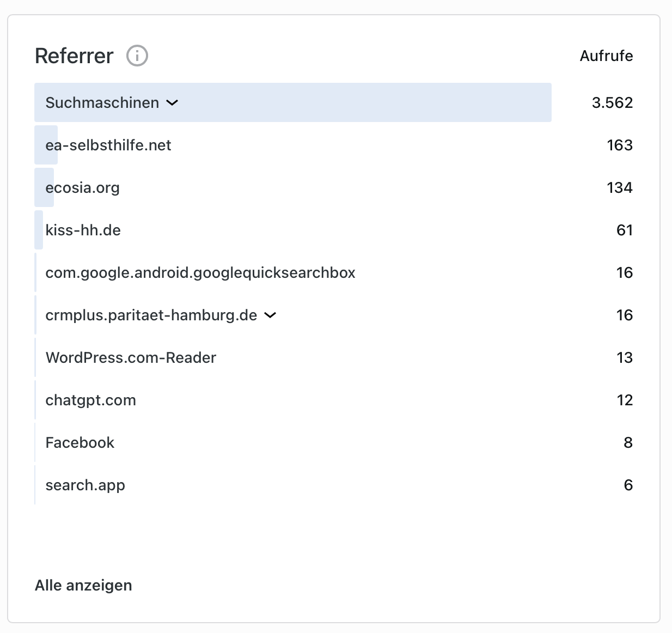Image resolution: width=672 pixels, height=633 pixels.
Task: Select the Facebook referrer entry
Action: 80,443
